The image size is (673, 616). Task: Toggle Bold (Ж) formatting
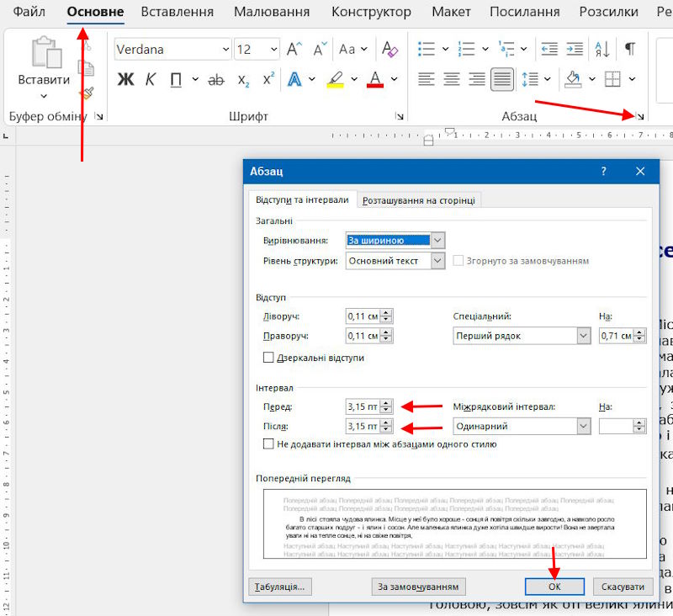(125, 79)
